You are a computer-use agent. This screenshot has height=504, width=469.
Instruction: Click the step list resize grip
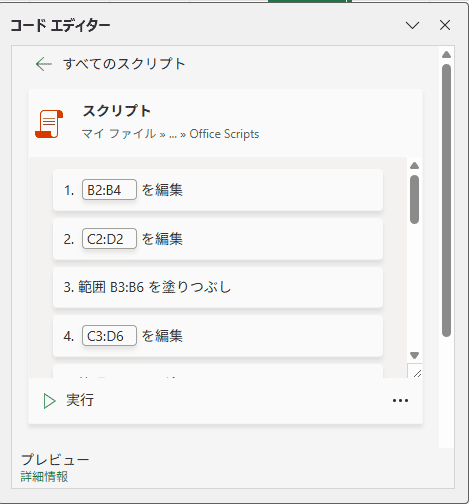tap(416, 372)
